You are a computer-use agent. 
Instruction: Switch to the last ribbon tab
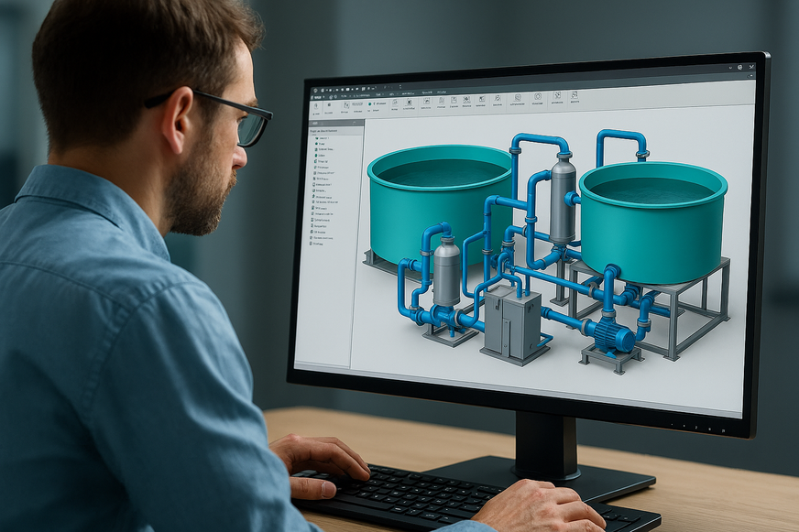coord(444,93)
